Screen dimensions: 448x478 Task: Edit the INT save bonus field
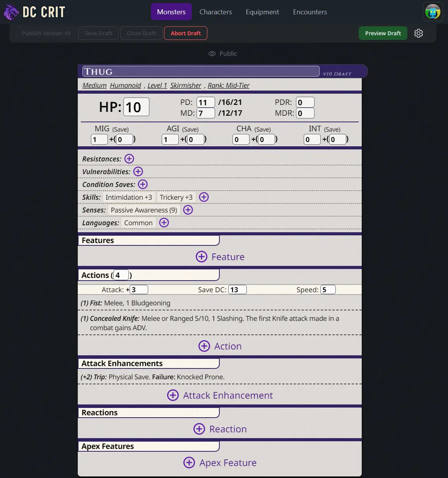[x=338, y=139]
